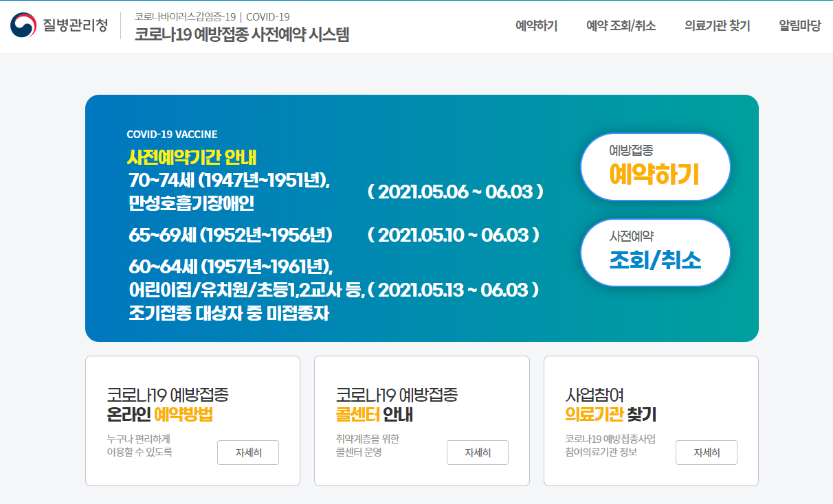Click the 질병관리청 text
The height and width of the screenshot is (504, 833).
76,26
